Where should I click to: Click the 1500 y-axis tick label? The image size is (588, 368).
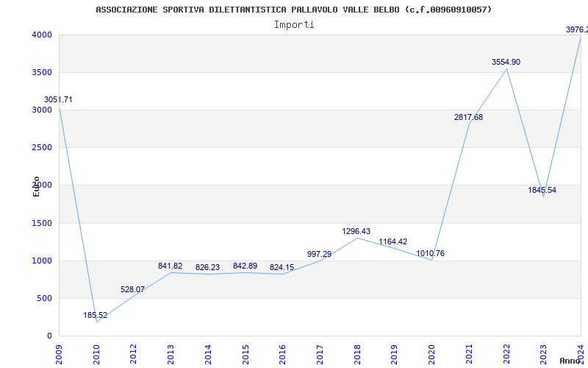[42, 224]
